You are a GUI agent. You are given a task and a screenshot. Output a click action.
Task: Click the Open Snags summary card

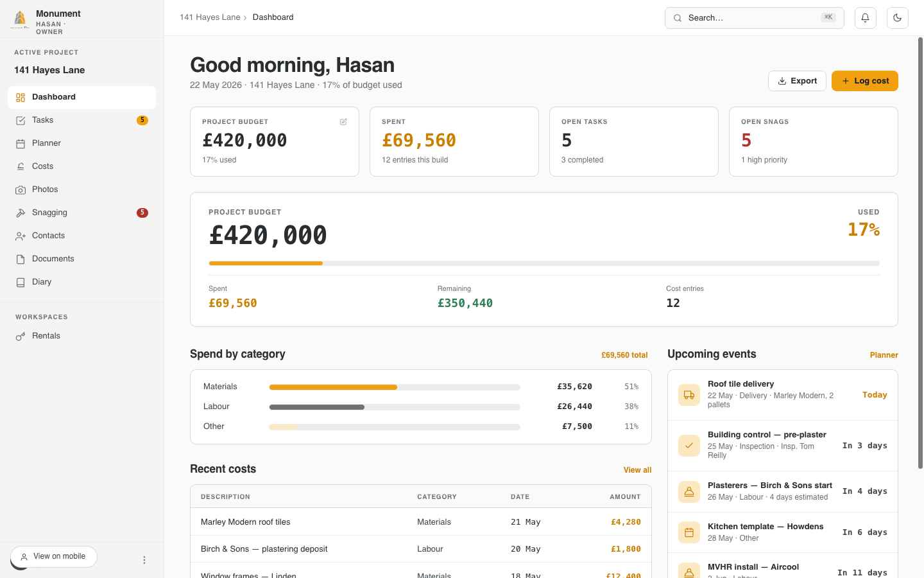coord(813,141)
